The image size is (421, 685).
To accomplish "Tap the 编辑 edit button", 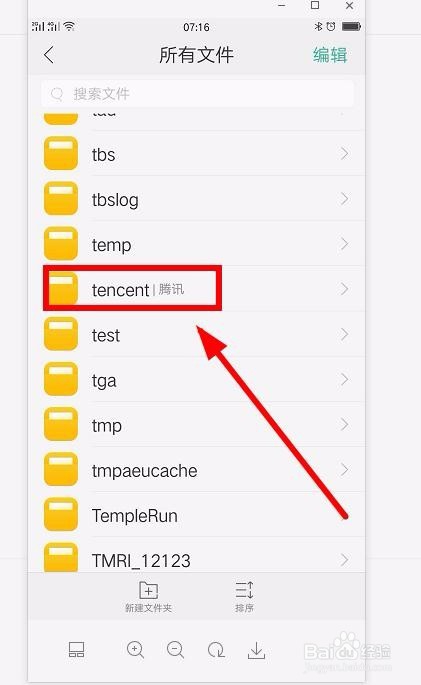I will [330, 55].
